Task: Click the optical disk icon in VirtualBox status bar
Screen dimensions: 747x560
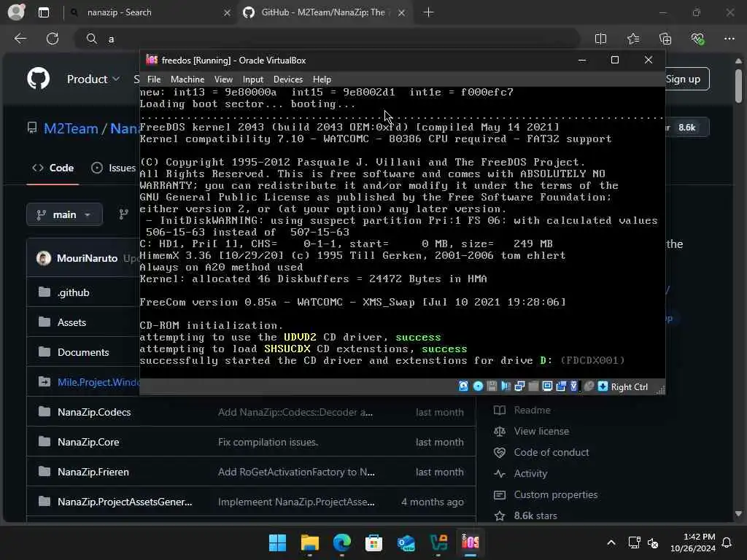Action: [478, 386]
